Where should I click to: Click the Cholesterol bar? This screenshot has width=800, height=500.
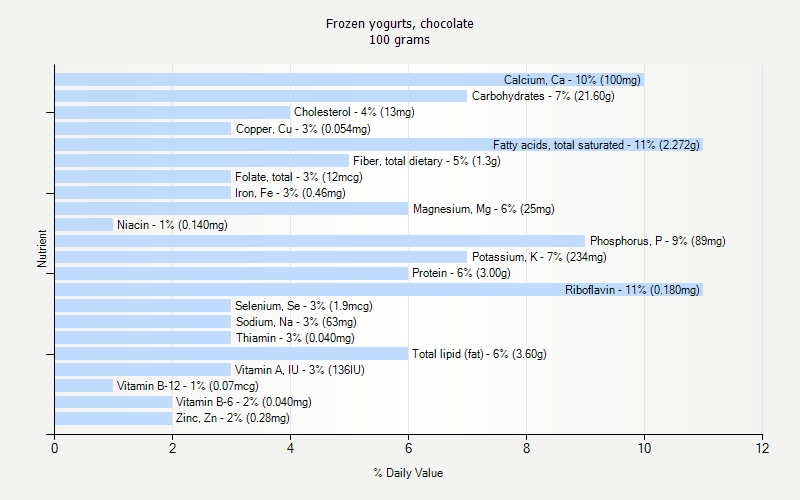click(x=172, y=112)
